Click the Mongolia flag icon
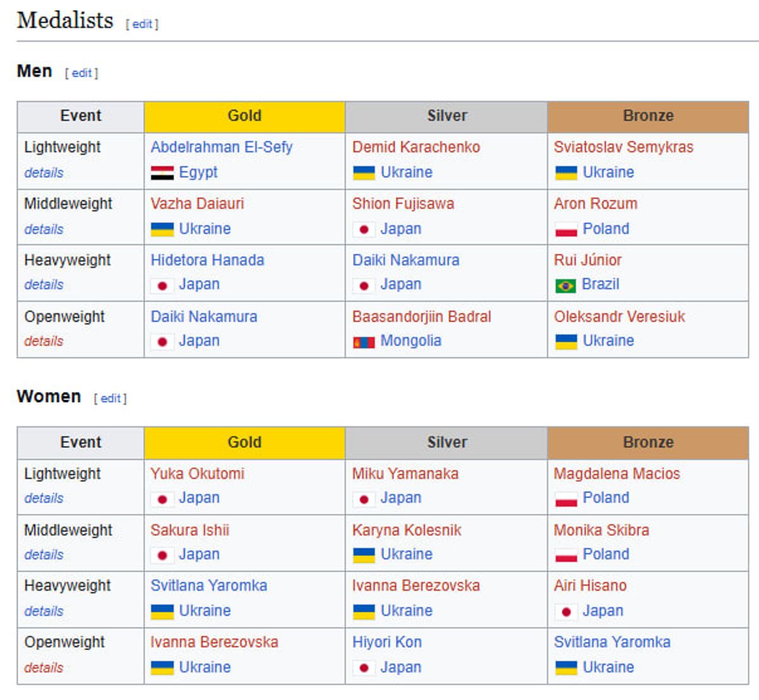This screenshot has height=700, width=759. click(x=364, y=341)
